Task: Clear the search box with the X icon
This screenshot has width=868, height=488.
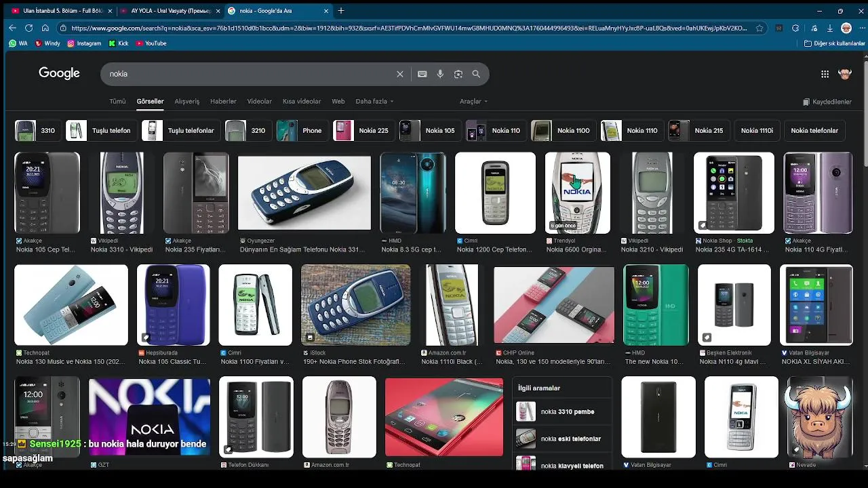Action: coord(400,74)
